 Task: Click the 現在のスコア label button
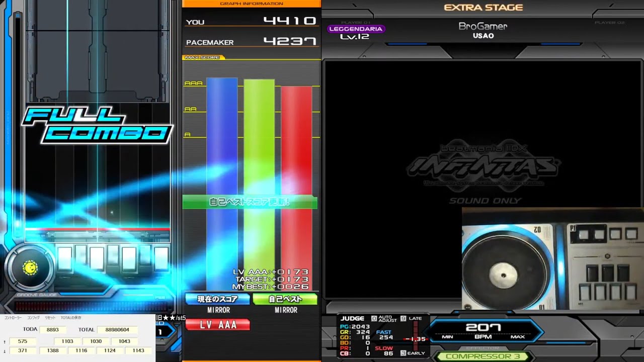click(218, 299)
